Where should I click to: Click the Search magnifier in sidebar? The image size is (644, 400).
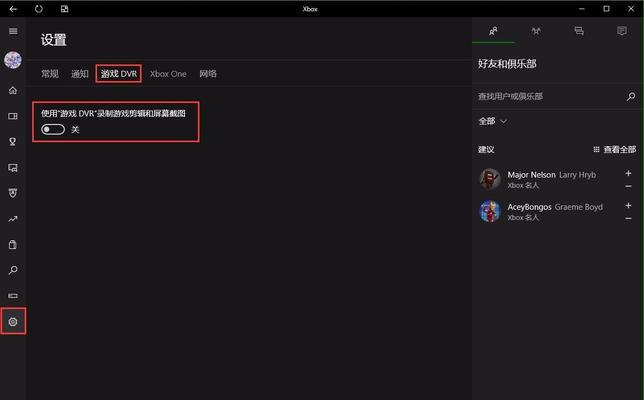pos(13,270)
